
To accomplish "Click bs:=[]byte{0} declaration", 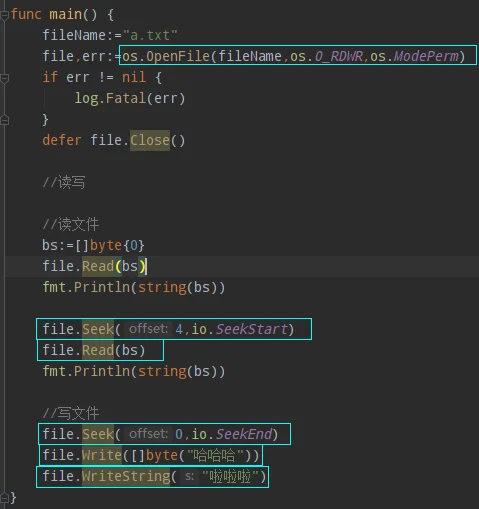I will click(93, 245).
